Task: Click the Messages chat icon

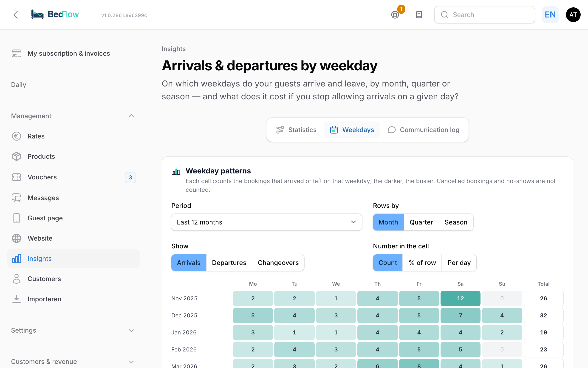Action: click(17, 198)
